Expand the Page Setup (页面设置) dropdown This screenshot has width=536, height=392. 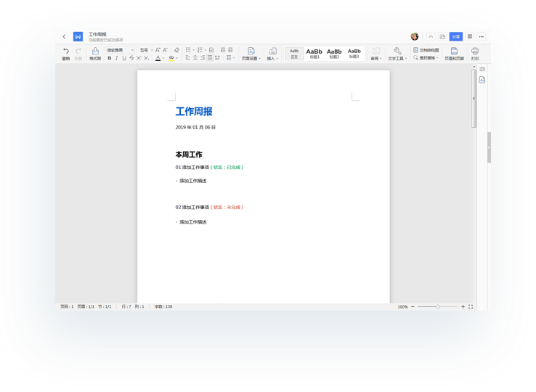[x=251, y=58]
